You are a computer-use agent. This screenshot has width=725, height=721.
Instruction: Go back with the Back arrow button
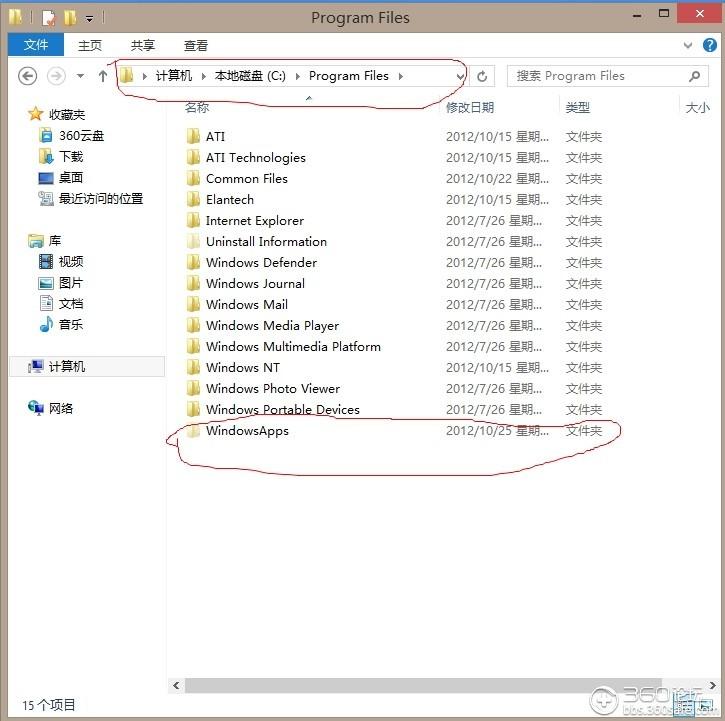[x=27, y=76]
